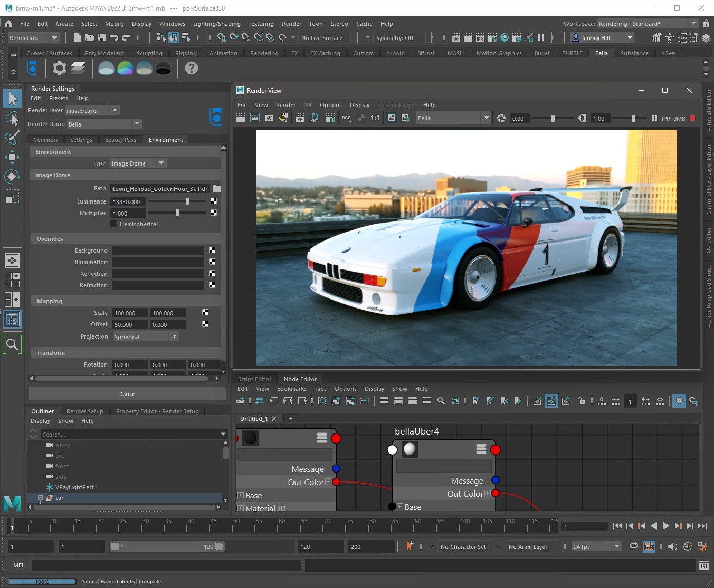Switch to the Beauty Pass tab
The height and width of the screenshot is (588, 714).
pyautogui.click(x=120, y=140)
